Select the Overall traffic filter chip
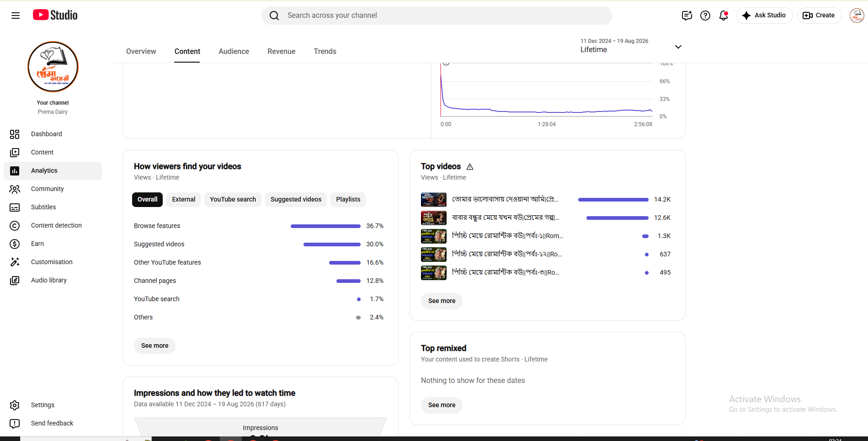868x441 pixels. point(147,199)
